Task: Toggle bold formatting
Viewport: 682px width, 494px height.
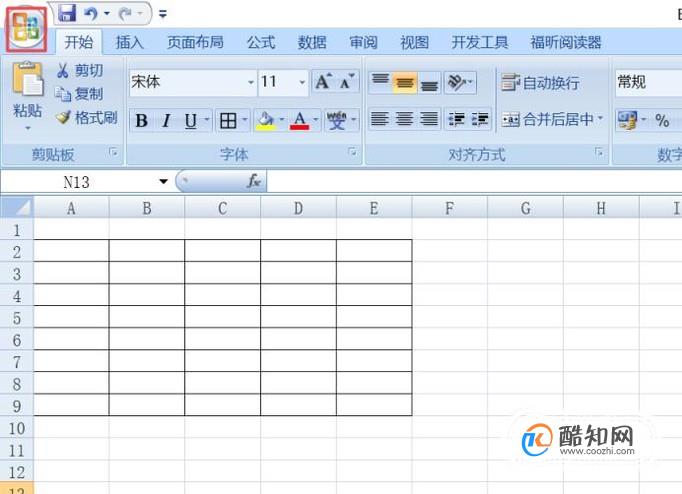Action: pos(141,120)
